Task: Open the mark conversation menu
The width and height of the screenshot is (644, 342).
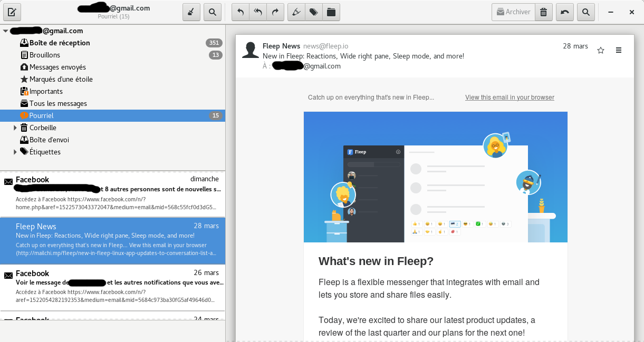Action: [x=296, y=12]
